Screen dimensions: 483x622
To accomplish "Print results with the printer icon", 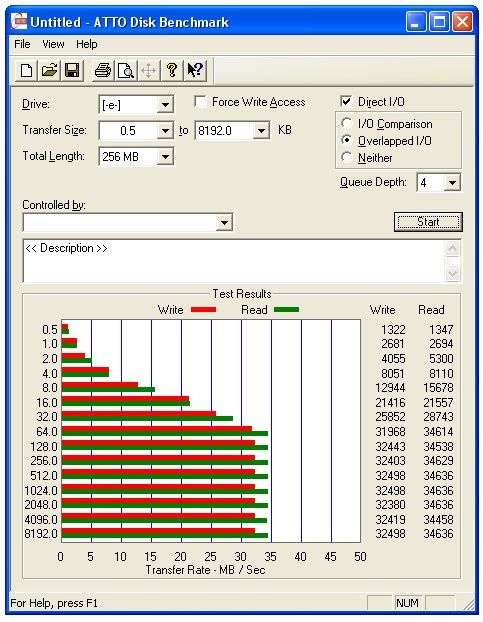I will point(103,71).
